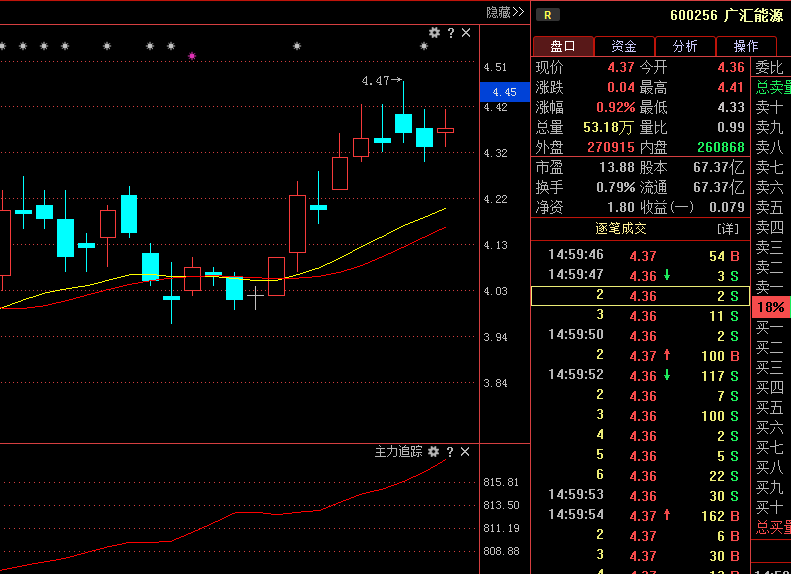791x574 pixels.
Task: Click help icon beside 主力追踪
Action: (x=450, y=452)
